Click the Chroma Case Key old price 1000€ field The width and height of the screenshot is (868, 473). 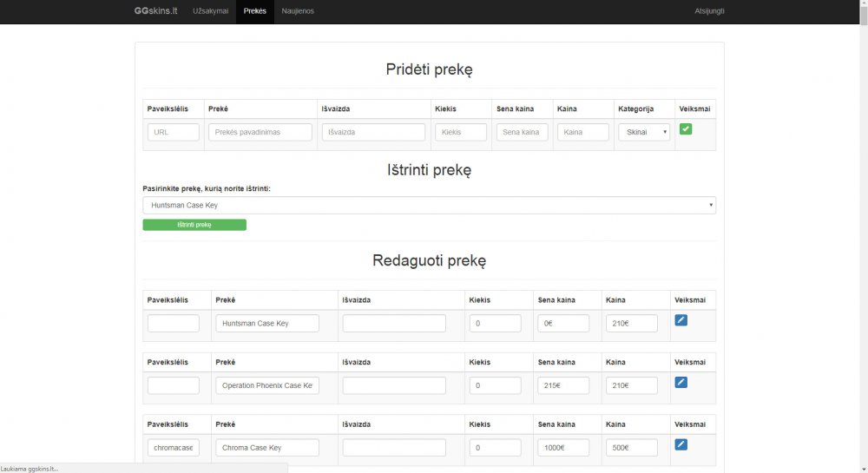click(x=563, y=448)
